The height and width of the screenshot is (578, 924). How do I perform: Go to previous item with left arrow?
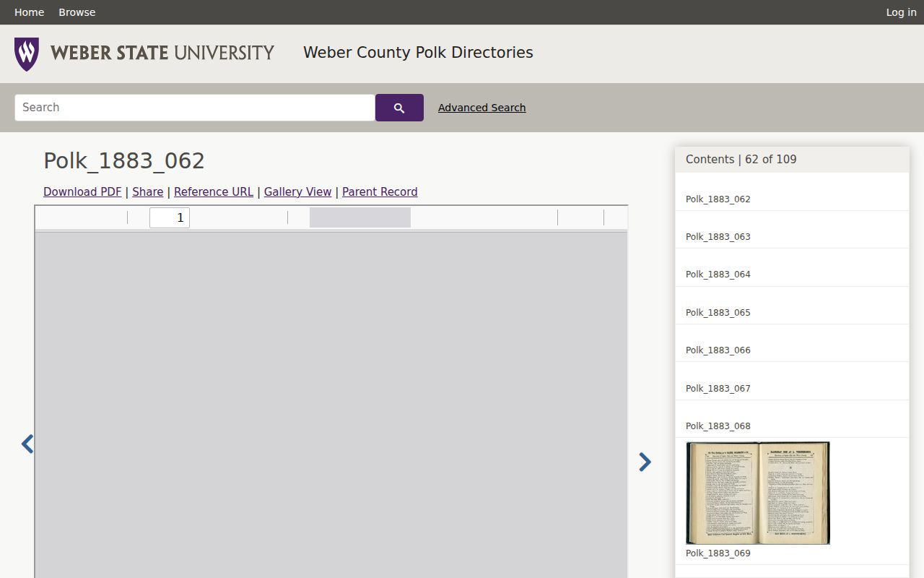[x=27, y=444]
